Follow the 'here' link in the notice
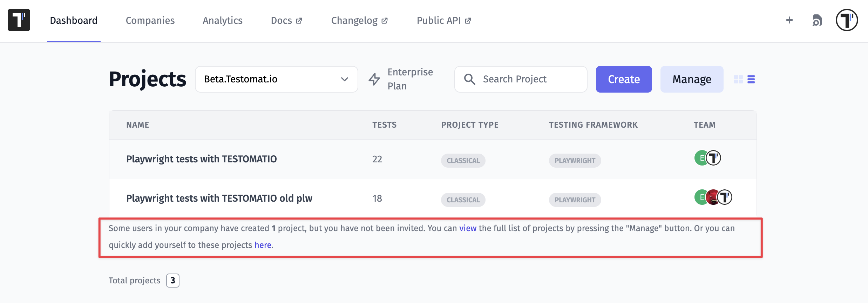This screenshot has height=303, width=868. coord(263,245)
